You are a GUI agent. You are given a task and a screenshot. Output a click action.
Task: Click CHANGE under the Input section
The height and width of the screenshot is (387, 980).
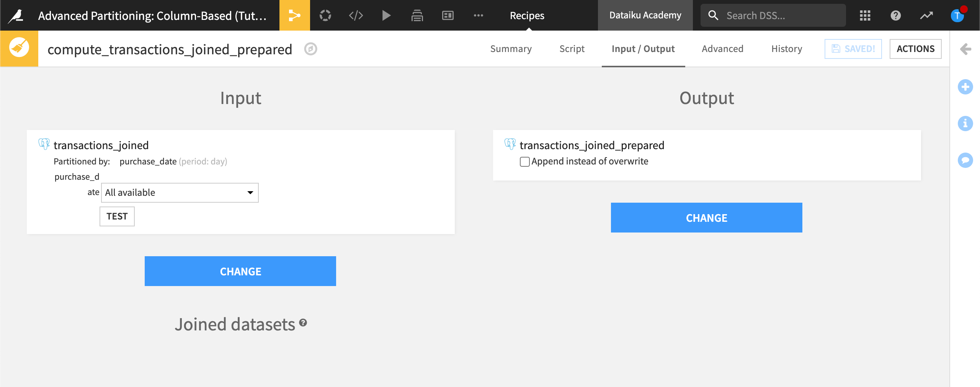240,271
